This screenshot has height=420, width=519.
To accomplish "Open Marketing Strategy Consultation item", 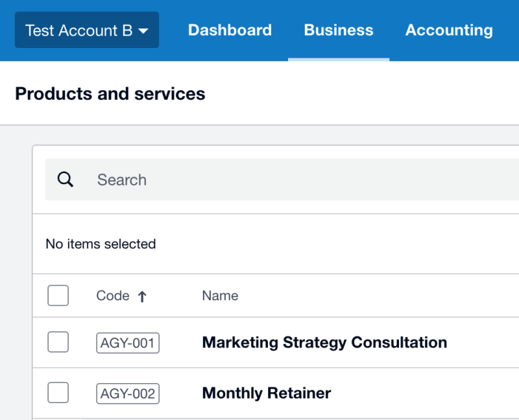I will pyautogui.click(x=324, y=343).
